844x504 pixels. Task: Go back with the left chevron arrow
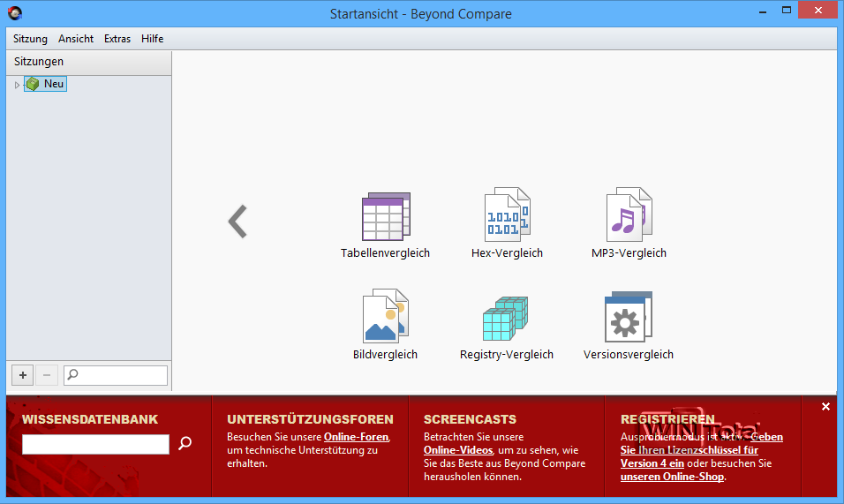[x=237, y=221]
